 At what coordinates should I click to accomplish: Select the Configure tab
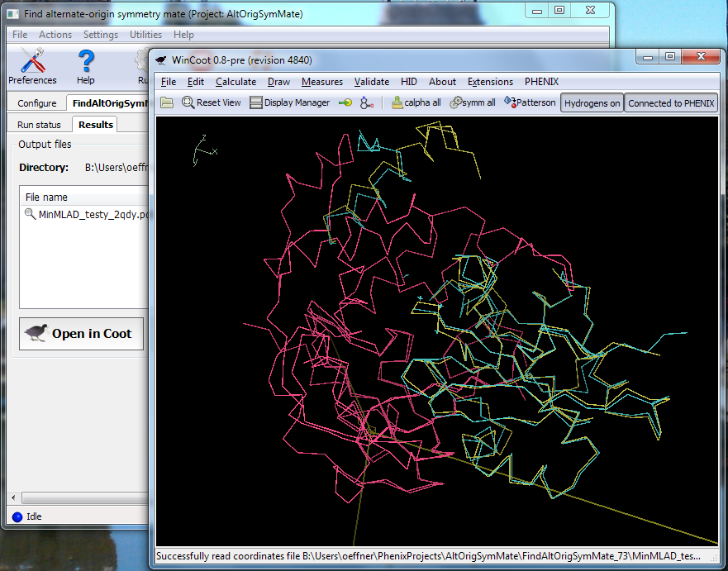(37, 103)
